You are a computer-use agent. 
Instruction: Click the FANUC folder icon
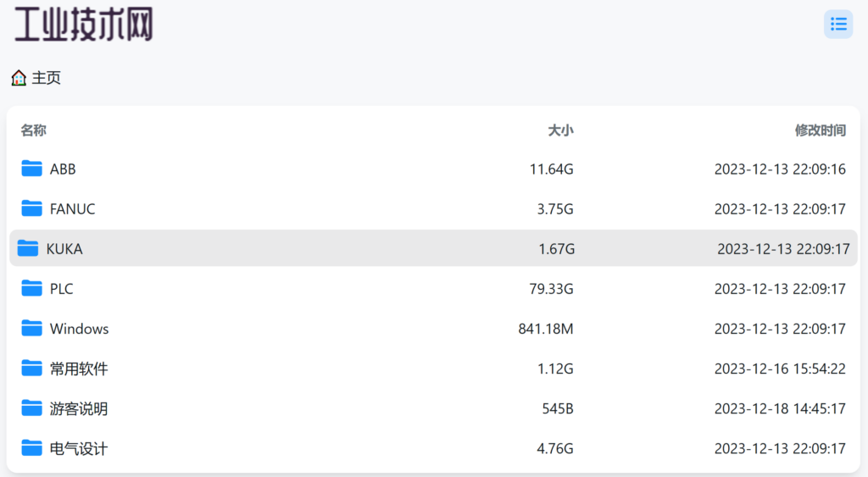point(31,208)
